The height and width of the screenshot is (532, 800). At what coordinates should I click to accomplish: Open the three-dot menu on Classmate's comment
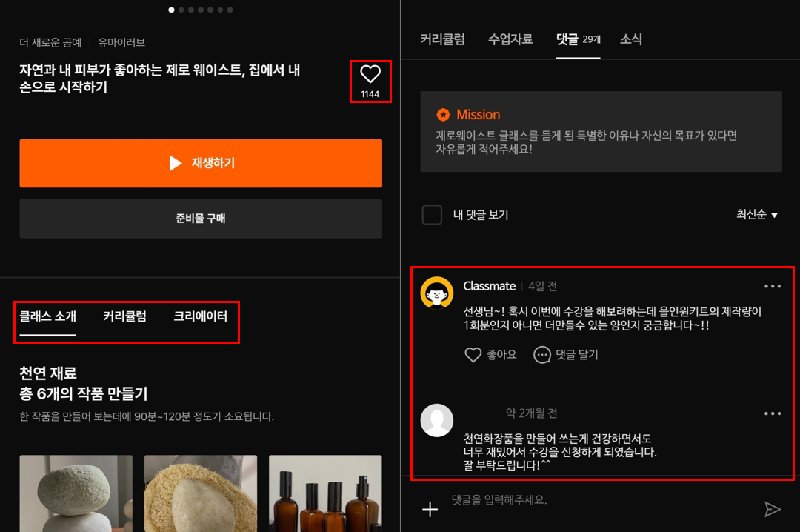coord(771,285)
